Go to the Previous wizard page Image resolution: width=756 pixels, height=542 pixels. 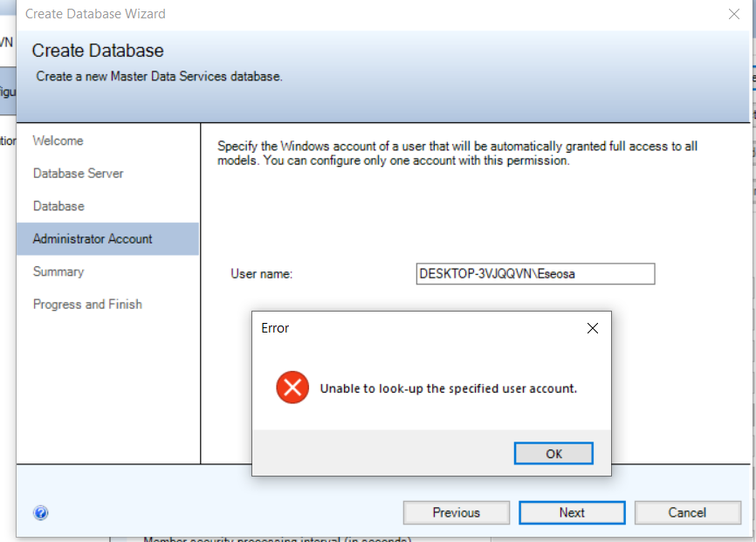[456, 512]
